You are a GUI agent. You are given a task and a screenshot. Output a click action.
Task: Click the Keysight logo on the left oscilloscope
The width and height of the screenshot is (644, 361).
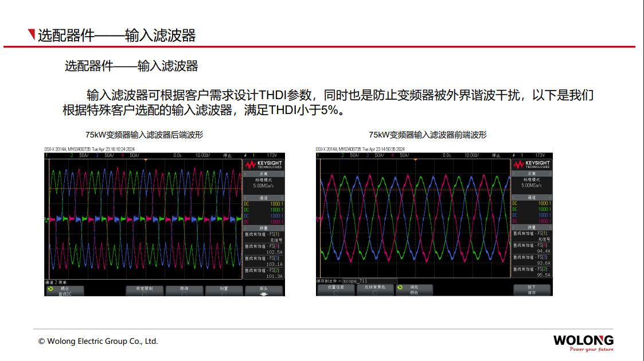263,164
